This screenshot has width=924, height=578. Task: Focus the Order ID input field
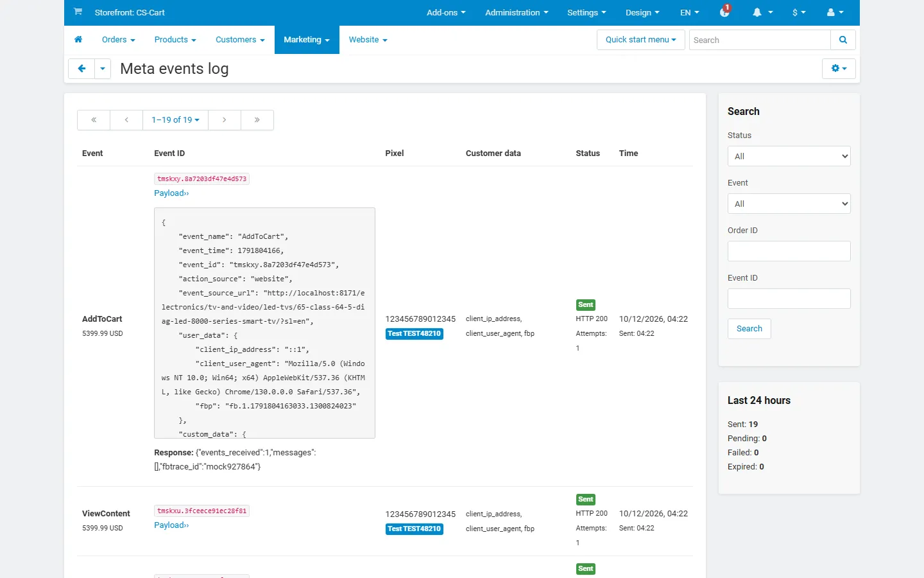[789, 251]
